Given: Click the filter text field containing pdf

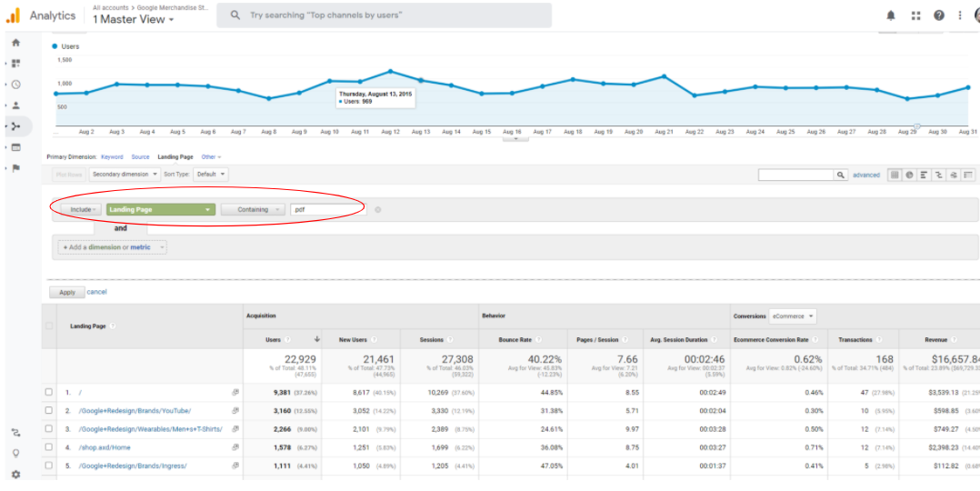Looking at the screenshot, I should click(327, 210).
